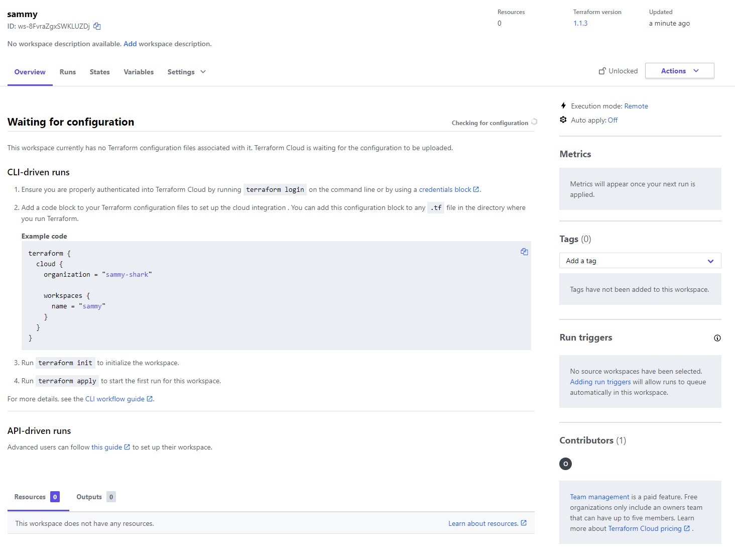Click the execution mode lightning icon
Viewport: 735px width, 560px height.
[563, 105]
